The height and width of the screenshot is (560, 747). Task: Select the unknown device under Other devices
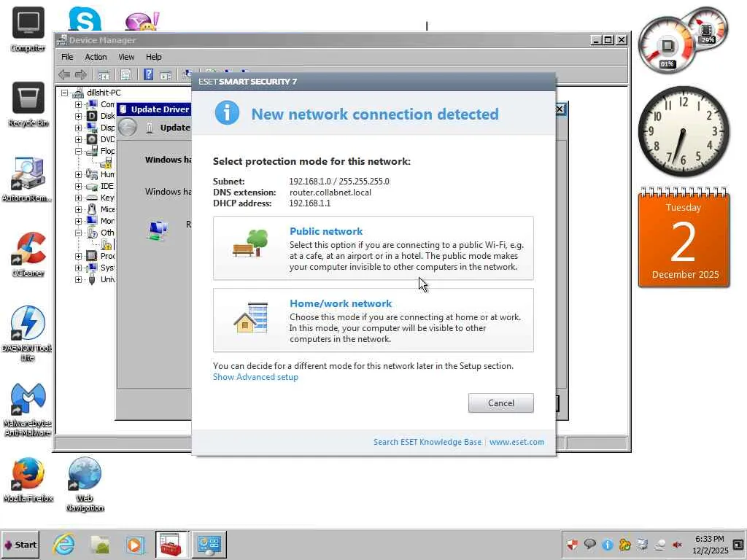click(107, 245)
